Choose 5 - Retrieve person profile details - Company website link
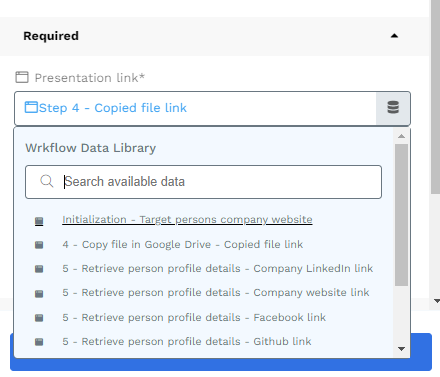This screenshot has height=377, width=440. tap(216, 292)
